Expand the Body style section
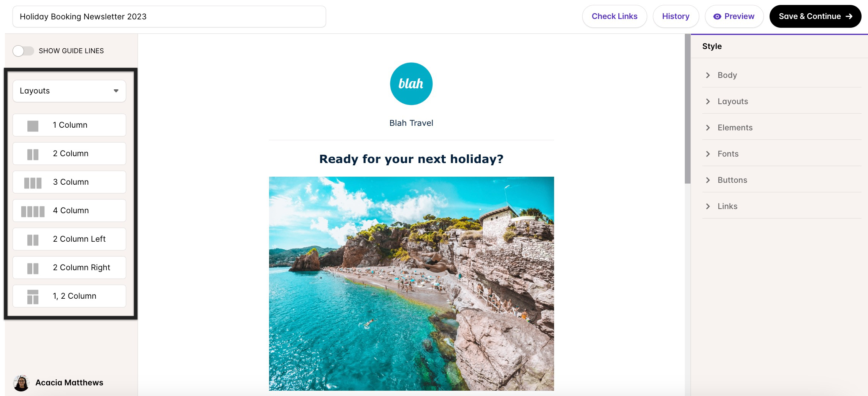This screenshot has height=396, width=868. click(x=782, y=75)
